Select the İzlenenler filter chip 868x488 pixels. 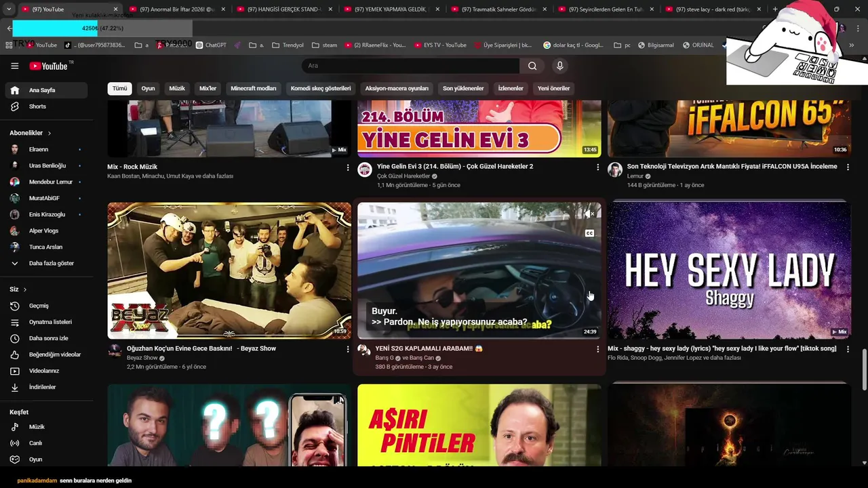click(x=511, y=88)
